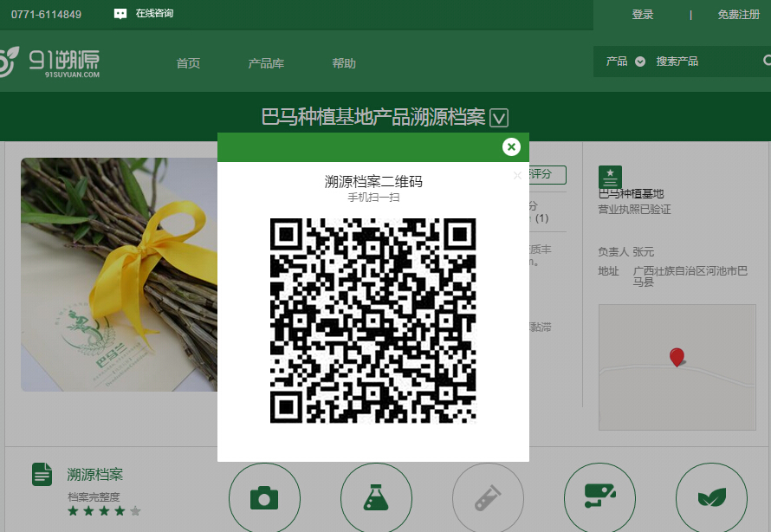The height and width of the screenshot is (532, 771).
Task: Open the 在线咨询 chat icon
Action: [120, 14]
